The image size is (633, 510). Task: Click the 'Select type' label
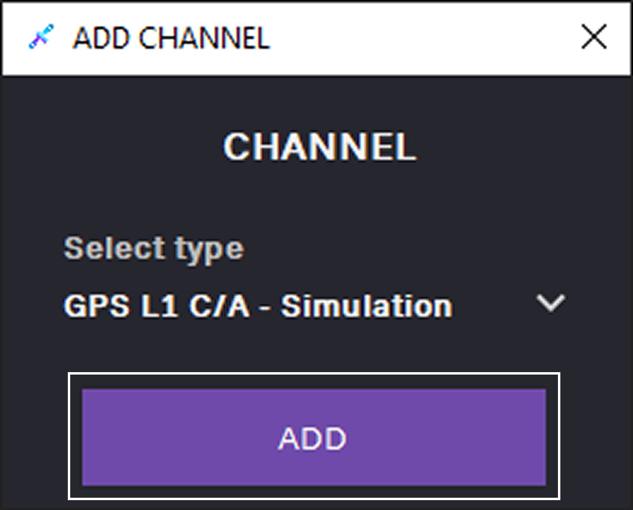(x=153, y=248)
